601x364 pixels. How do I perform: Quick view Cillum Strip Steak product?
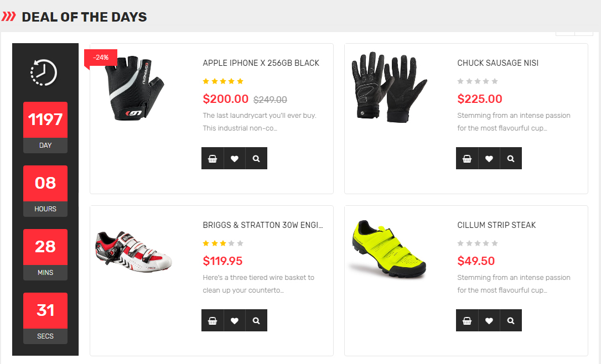tap(511, 320)
